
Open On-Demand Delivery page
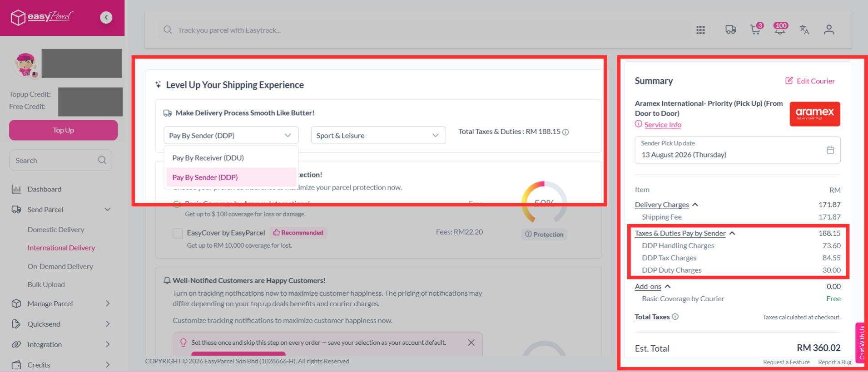(60, 266)
